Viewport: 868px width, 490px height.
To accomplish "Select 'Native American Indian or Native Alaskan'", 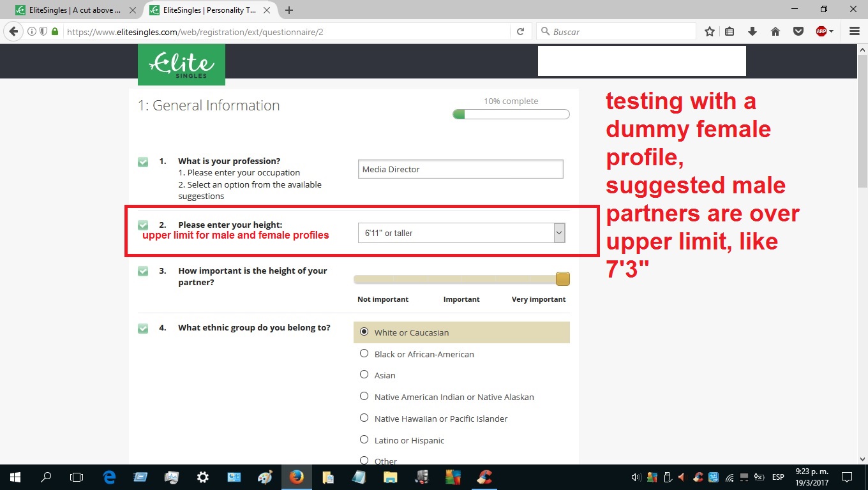I will pos(364,396).
